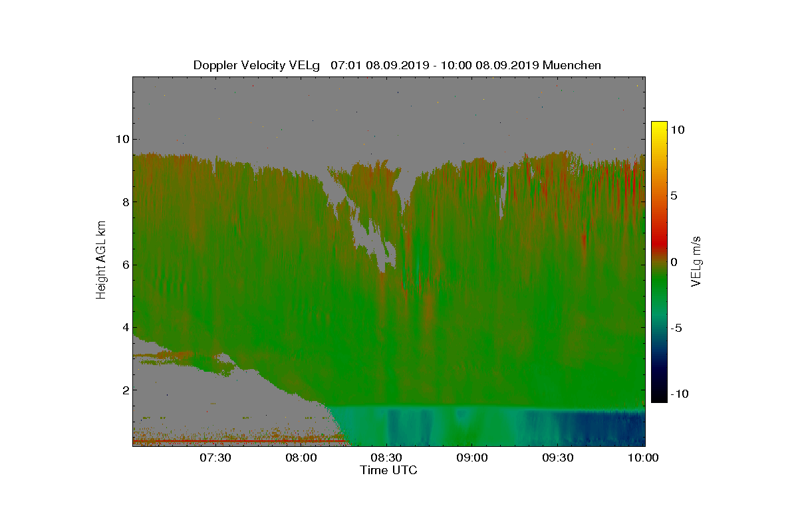Click the gray gap in cloud near 08:25
Image resolution: width=798 pixels, height=532 pixels.
[372, 239]
